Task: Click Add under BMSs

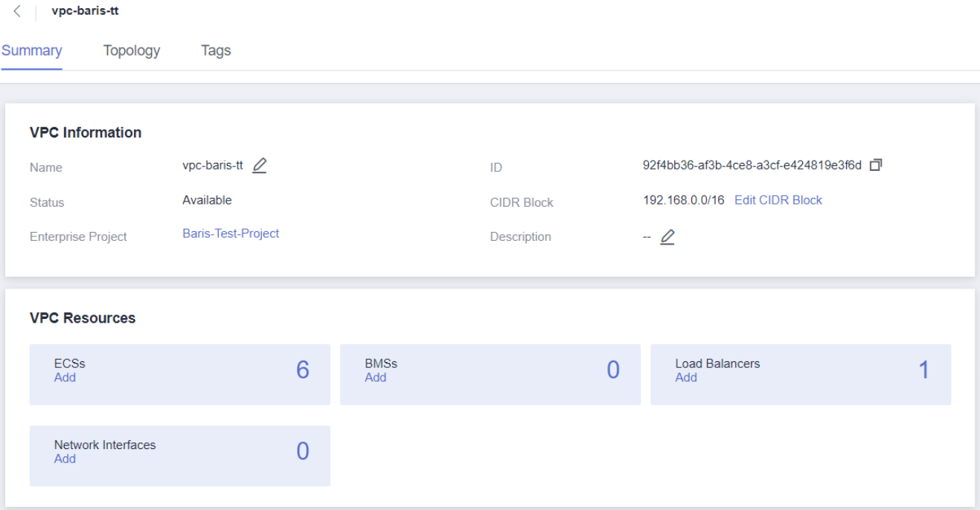Action: (375, 378)
